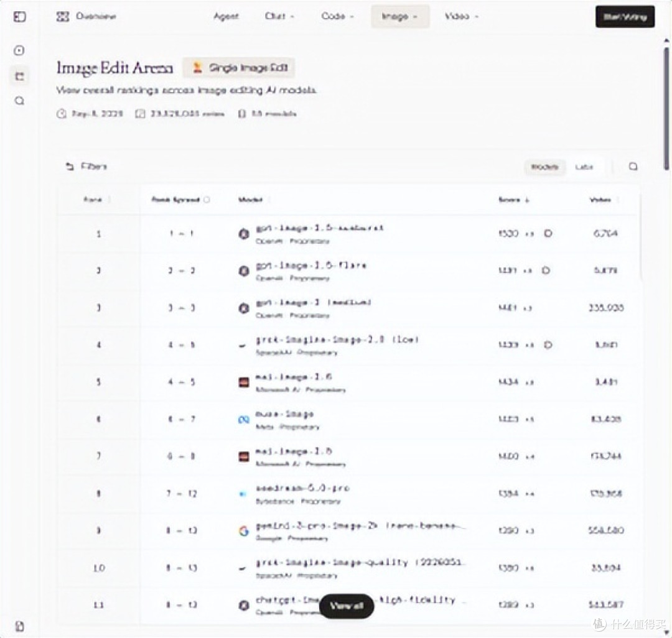Click the icon beside the models count
Viewport: 672px width, 638px height.
click(241, 114)
